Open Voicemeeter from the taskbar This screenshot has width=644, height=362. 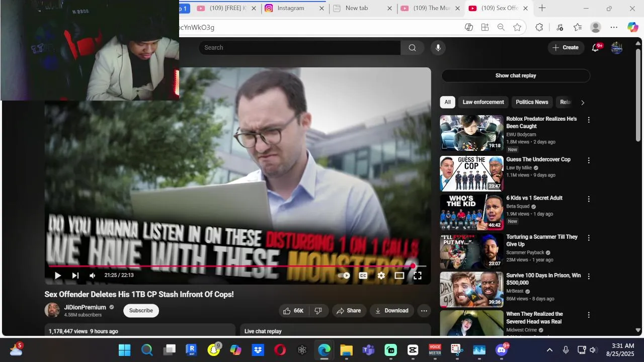435,350
